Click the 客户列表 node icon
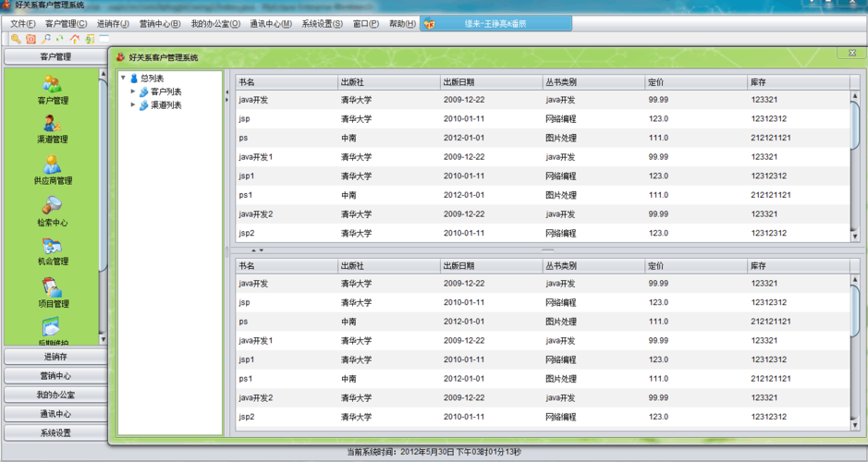This screenshot has height=462, width=868. tap(144, 91)
